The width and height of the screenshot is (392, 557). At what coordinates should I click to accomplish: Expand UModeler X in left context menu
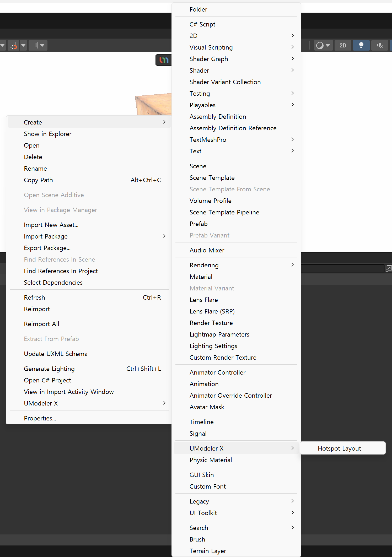(89, 403)
